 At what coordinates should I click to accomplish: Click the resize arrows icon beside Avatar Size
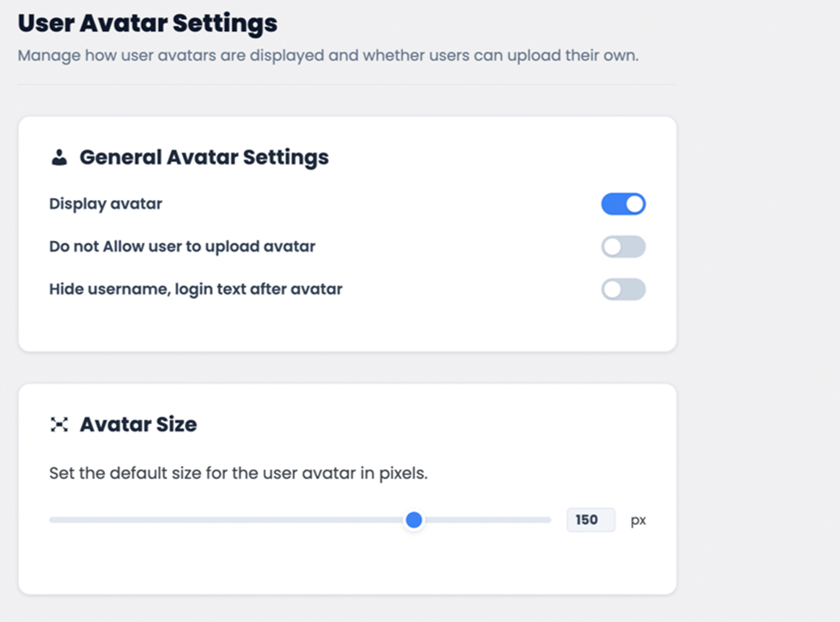coord(59,425)
